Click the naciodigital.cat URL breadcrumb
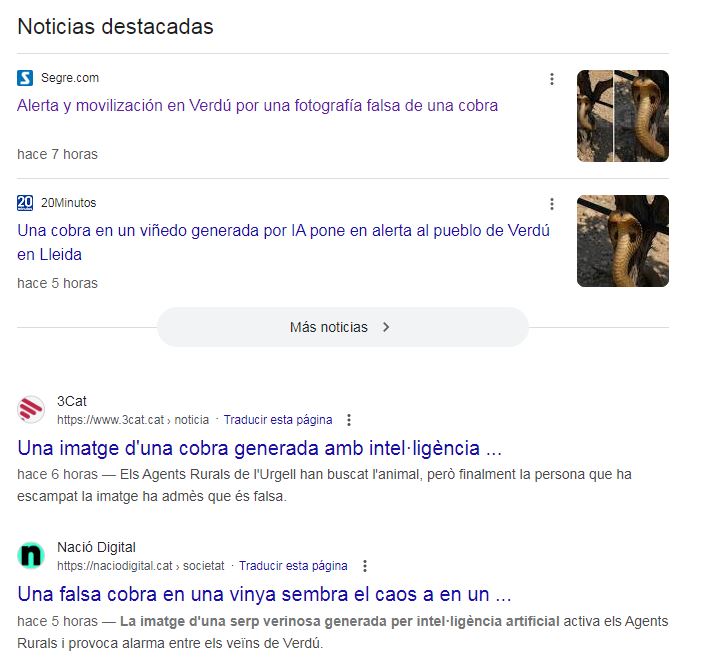 [141, 566]
